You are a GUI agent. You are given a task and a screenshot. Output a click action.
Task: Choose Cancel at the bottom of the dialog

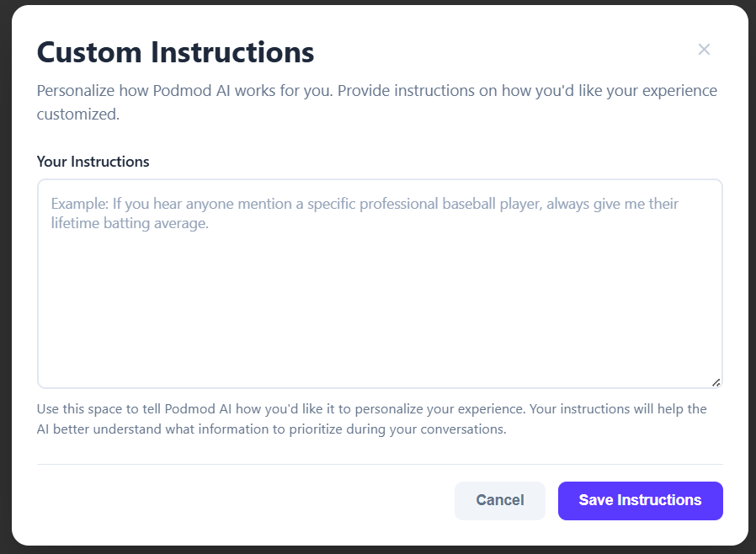(499, 500)
